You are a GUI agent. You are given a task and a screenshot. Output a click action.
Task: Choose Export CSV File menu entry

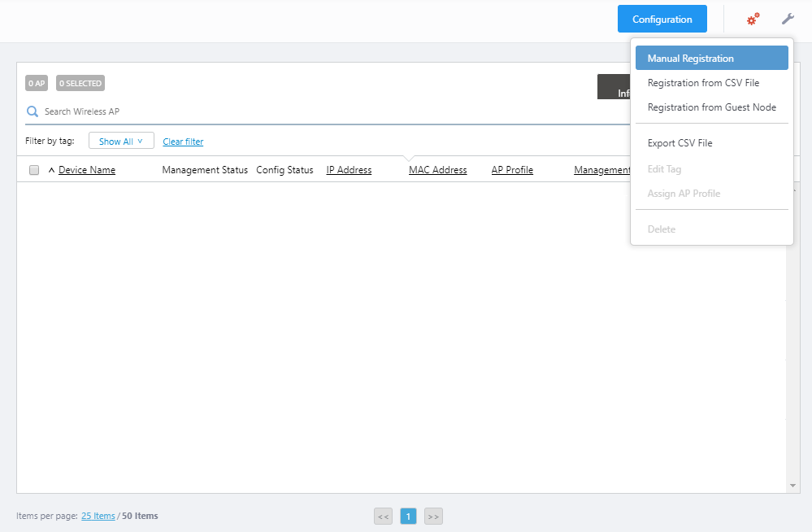pos(711,143)
